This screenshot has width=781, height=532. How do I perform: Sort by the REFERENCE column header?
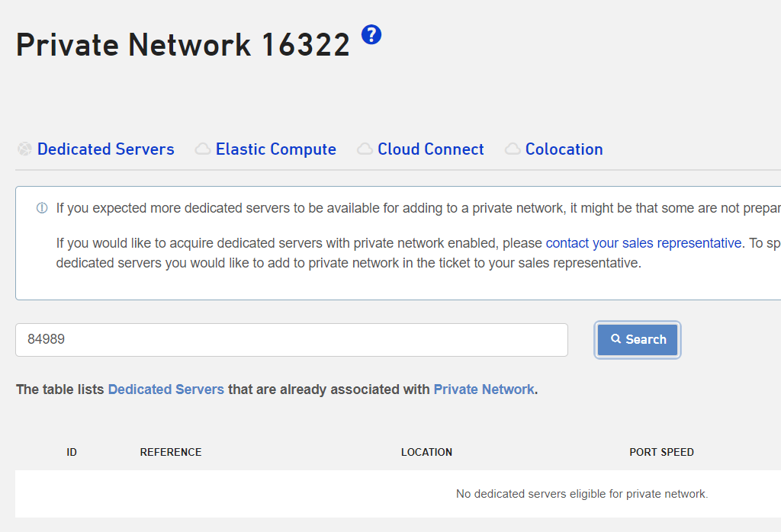coord(171,452)
